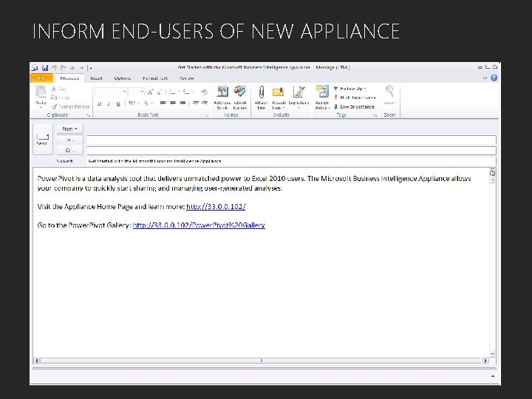Toggle underline formatting

[118, 103]
